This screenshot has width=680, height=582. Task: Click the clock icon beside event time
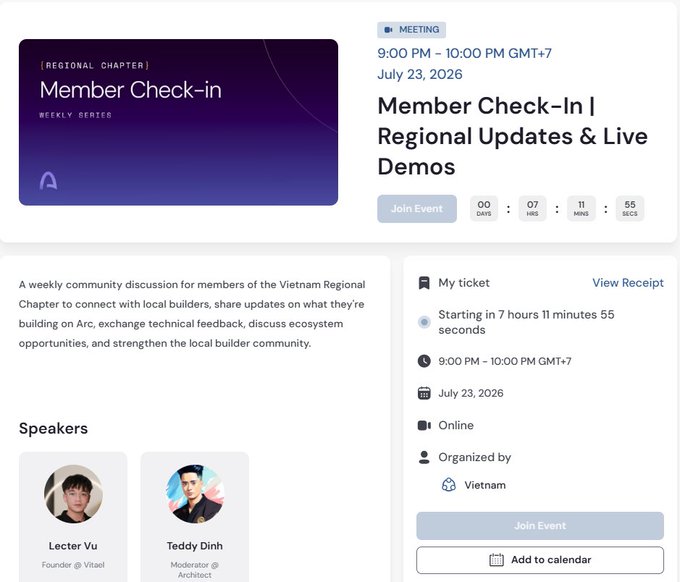click(x=424, y=361)
